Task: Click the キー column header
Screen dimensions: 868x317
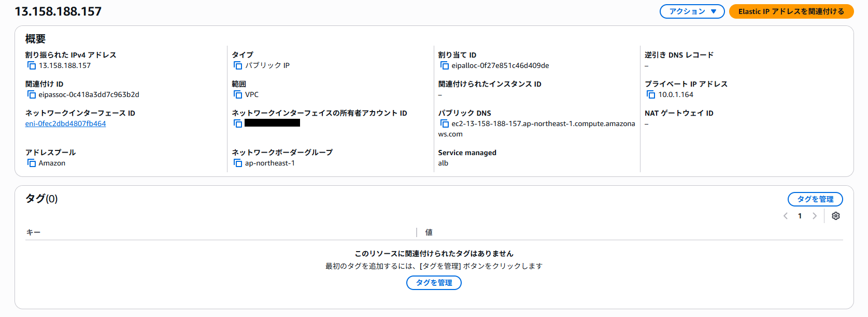Action: tap(34, 232)
